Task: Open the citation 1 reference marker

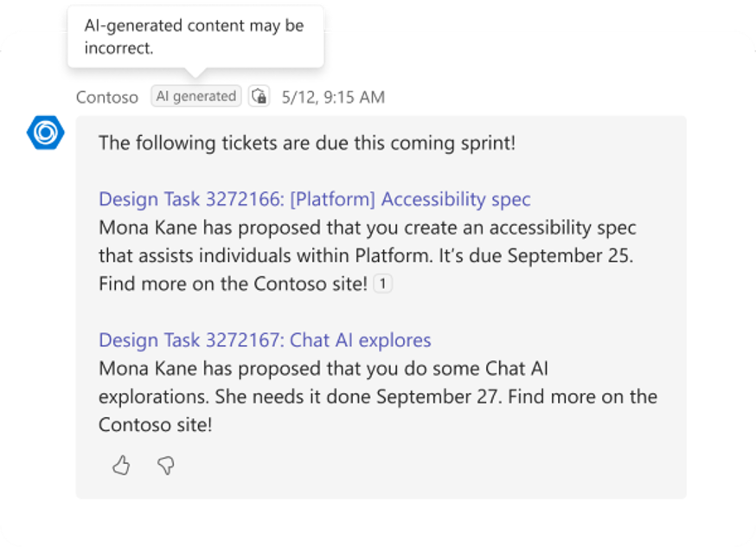Action: pyautogui.click(x=383, y=283)
